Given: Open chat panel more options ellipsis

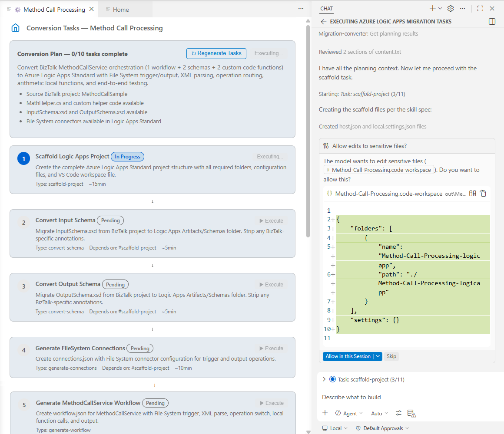Looking at the screenshot, I should (x=463, y=9).
